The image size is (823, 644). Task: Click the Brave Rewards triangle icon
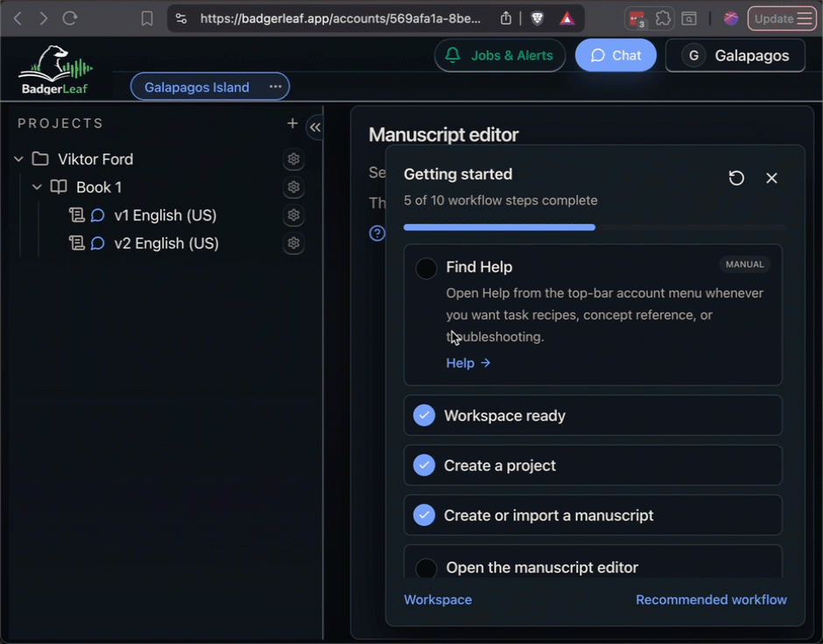pos(566,19)
